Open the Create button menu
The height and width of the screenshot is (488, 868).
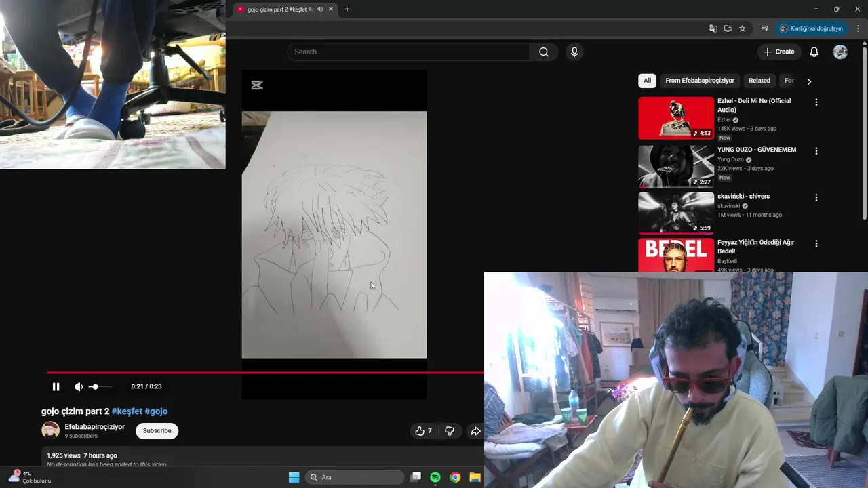(778, 52)
